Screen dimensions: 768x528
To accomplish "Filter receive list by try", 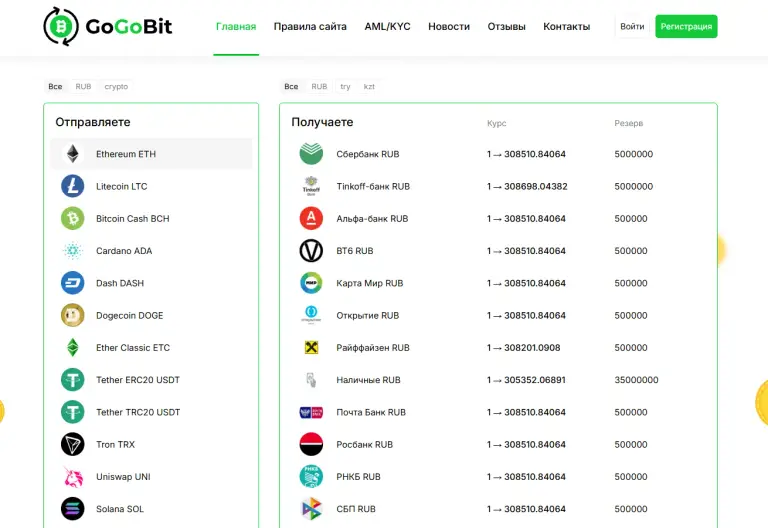I will coord(345,87).
